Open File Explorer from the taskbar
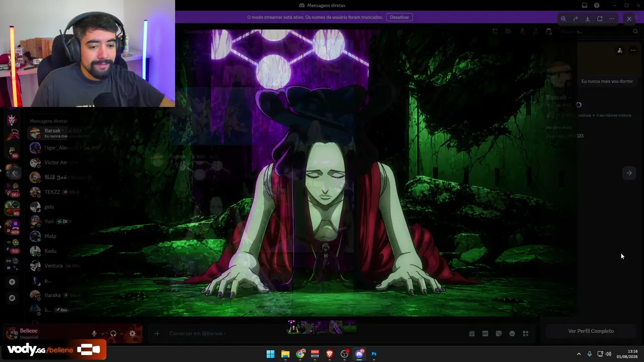644x362 pixels. point(285,354)
